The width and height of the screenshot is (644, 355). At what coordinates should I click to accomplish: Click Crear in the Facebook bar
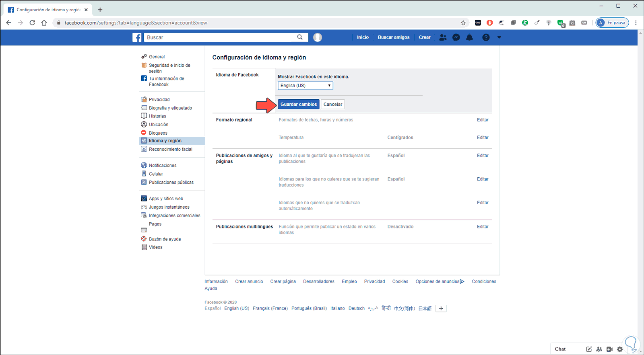425,37
